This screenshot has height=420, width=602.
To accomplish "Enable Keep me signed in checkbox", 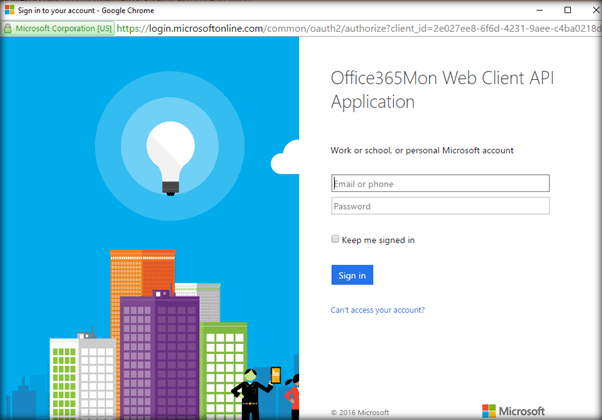I will click(335, 239).
